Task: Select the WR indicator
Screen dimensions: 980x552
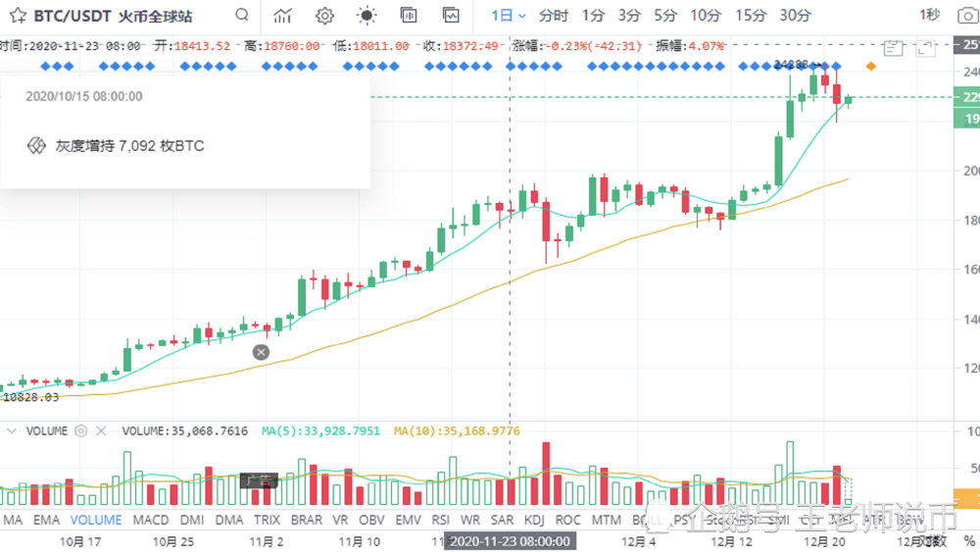Action: (x=470, y=520)
